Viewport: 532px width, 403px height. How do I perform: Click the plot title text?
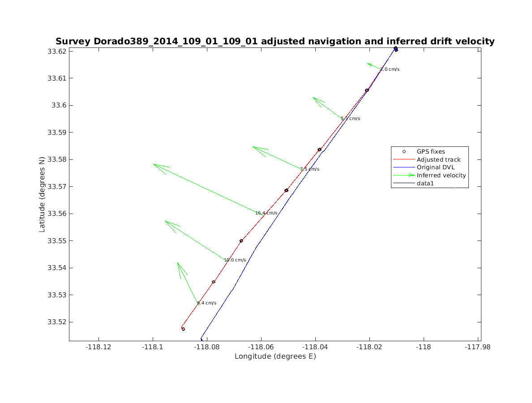pos(275,42)
